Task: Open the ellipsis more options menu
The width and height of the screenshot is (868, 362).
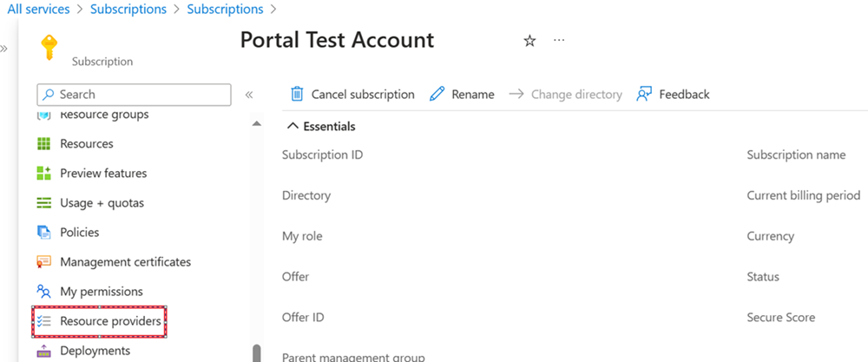Action: 559,41
